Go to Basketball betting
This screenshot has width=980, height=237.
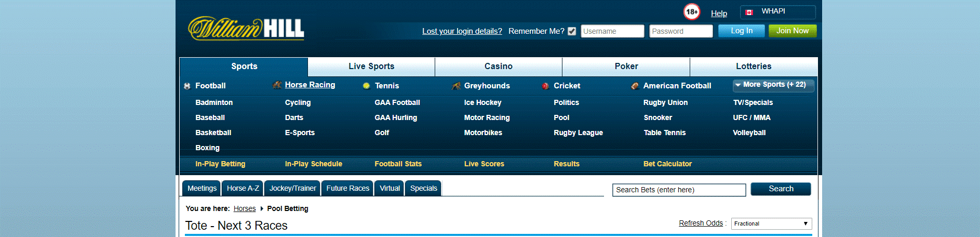[x=213, y=133]
